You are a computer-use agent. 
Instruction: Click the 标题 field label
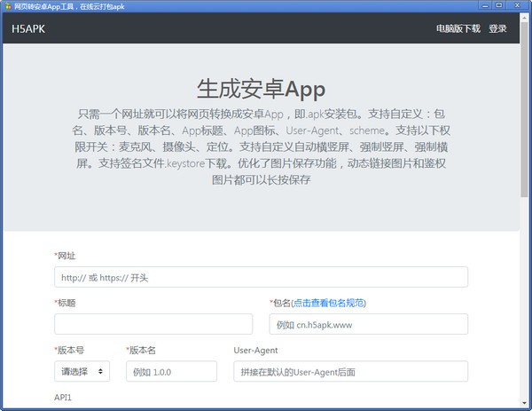(x=66, y=303)
